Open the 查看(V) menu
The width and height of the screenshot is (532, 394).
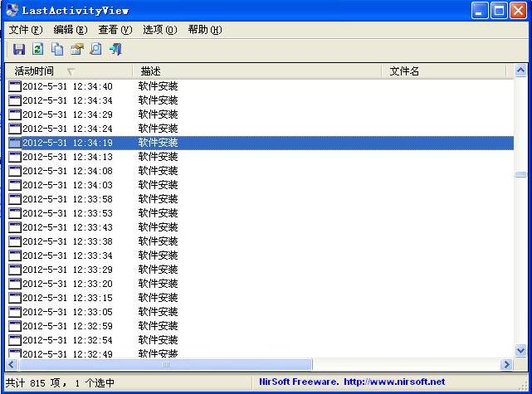click(115, 30)
